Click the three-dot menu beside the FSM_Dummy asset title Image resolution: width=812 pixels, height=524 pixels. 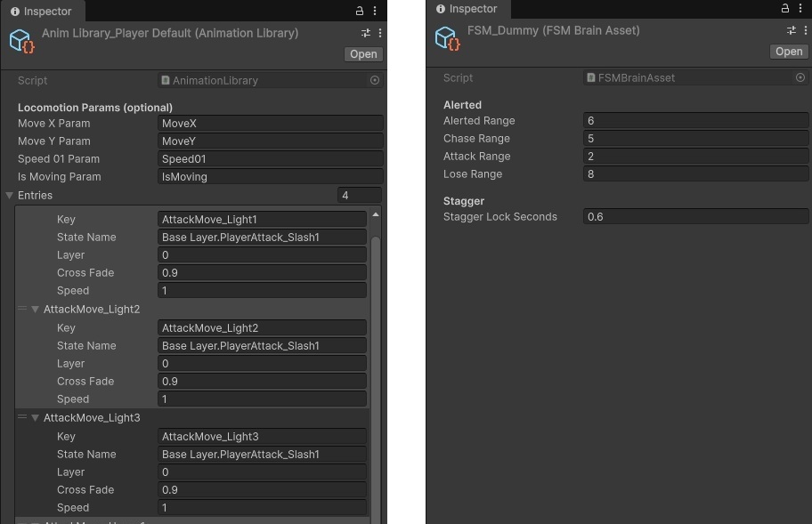(x=806, y=30)
